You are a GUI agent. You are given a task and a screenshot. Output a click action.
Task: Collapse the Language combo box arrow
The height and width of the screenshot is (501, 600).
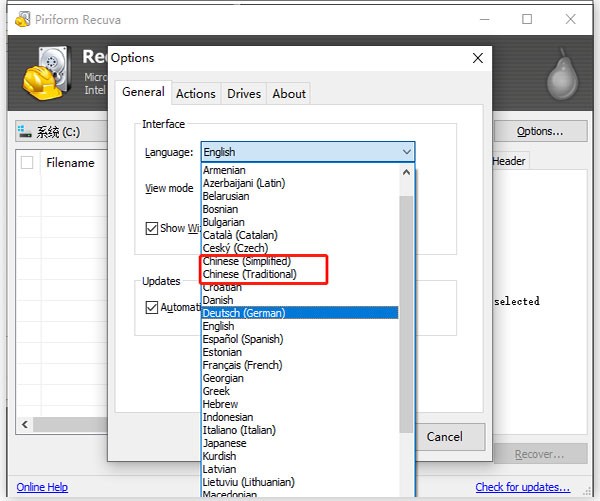click(406, 152)
